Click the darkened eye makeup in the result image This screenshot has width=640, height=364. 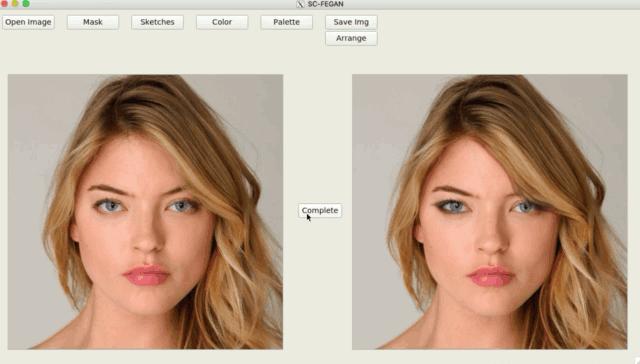pos(451,206)
